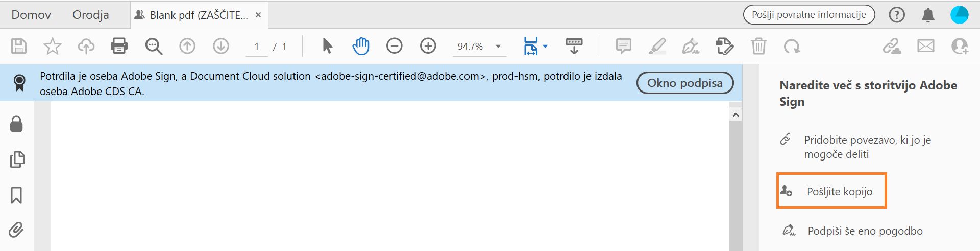Click the Okno podpisa button
Image resolution: width=980 pixels, height=251 pixels.
pyautogui.click(x=685, y=83)
